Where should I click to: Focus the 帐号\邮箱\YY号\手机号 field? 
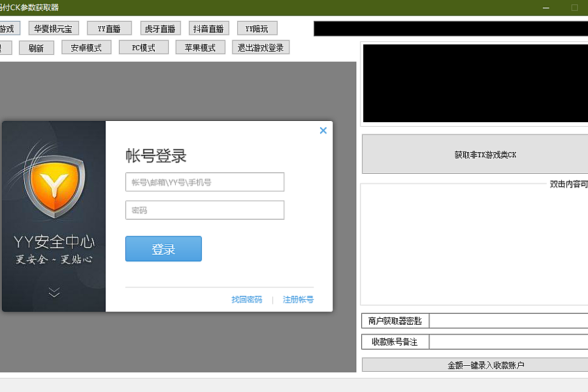tap(204, 182)
